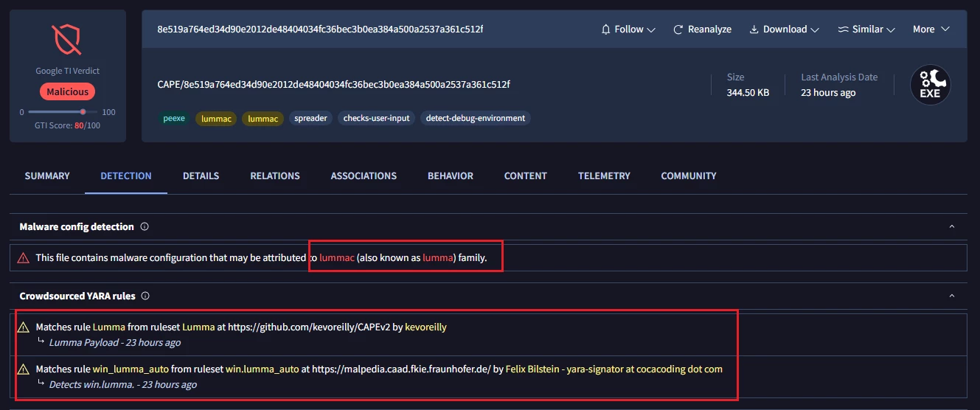This screenshot has height=410, width=980.
Task: Click the detect-debug-environment tag
Action: coord(476,118)
